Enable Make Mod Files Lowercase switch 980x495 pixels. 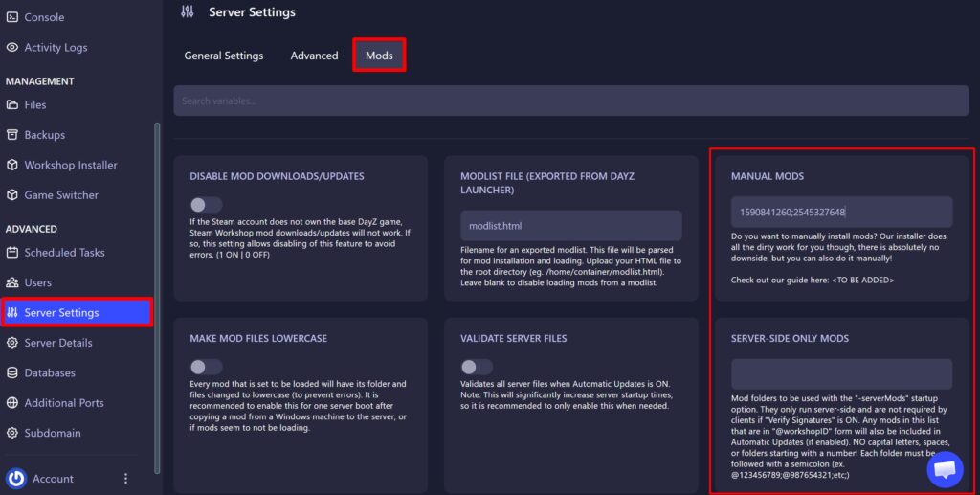pyautogui.click(x=206, y=367)
